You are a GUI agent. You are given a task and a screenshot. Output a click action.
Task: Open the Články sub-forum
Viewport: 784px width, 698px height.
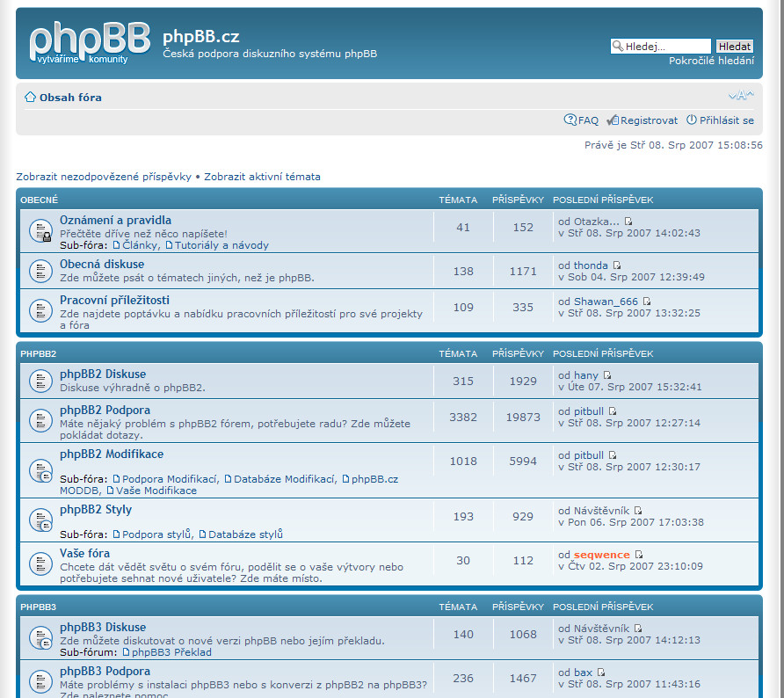coord(141,245)
